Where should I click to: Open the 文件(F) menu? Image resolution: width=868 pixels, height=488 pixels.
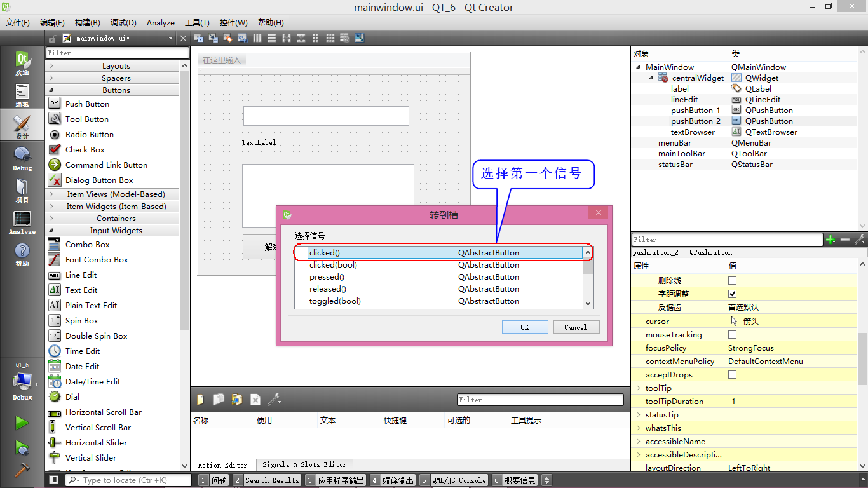coord(18,22)
